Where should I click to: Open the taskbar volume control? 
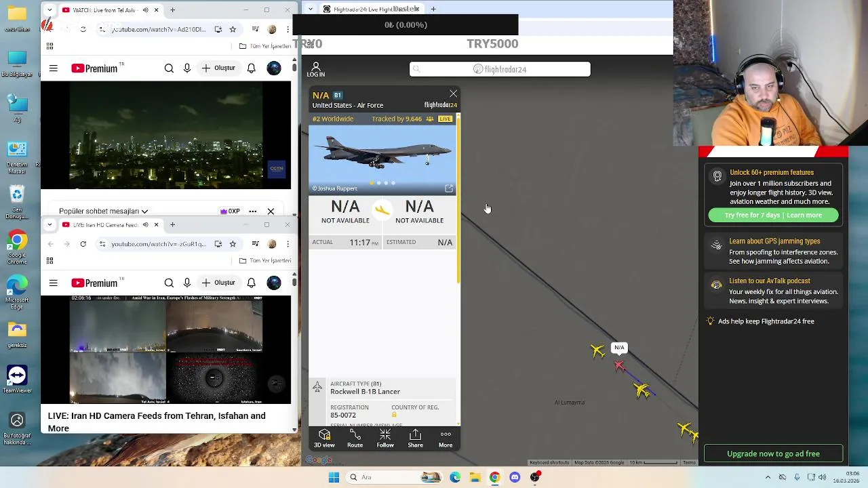click(822, 477)
